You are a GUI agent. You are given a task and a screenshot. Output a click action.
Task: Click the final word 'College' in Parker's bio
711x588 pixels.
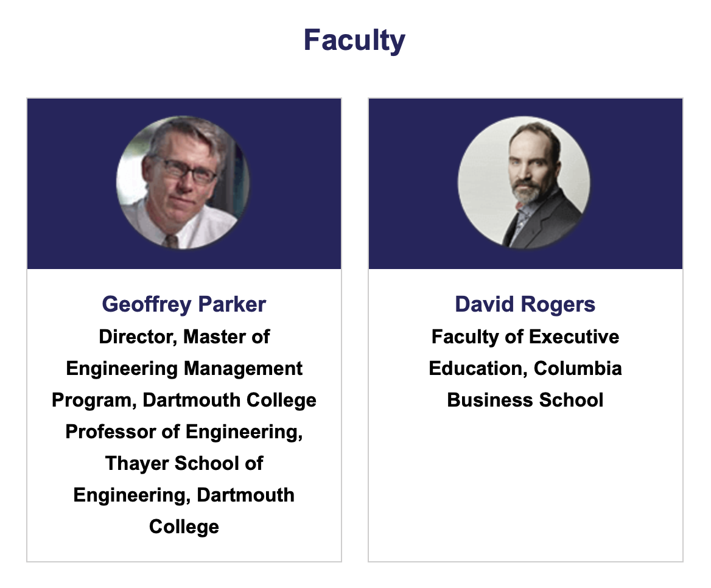184,527
